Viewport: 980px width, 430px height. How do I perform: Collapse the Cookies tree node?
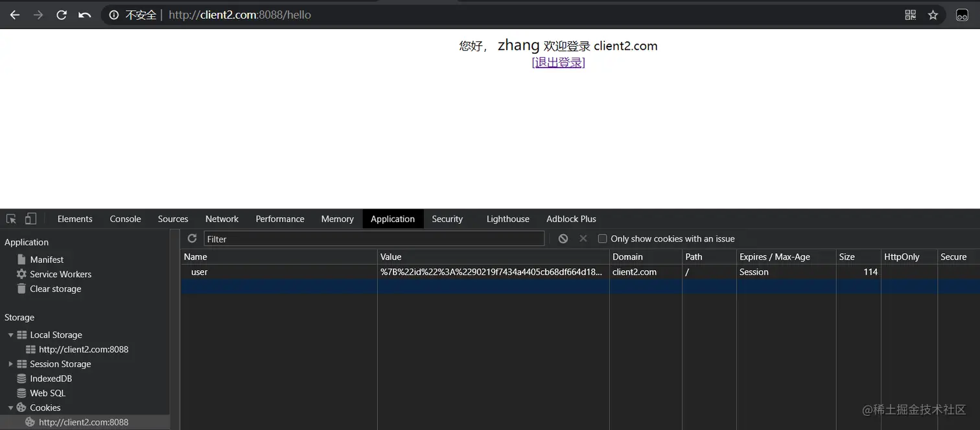[10, 407]
